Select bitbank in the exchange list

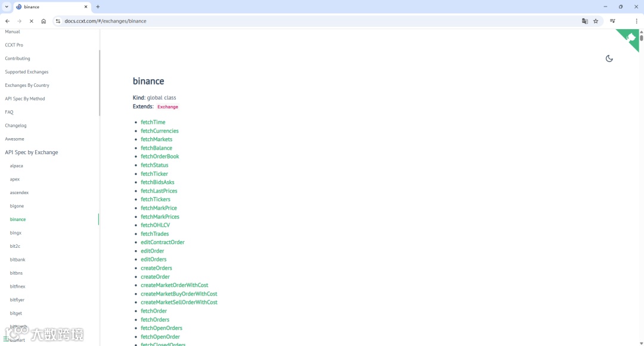pos(18,260)
